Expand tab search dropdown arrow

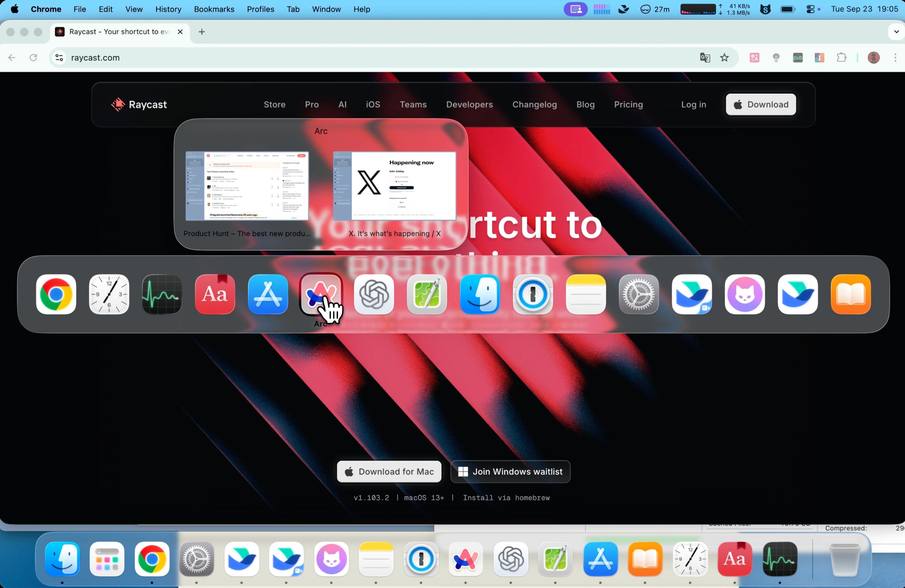tap(896, 31)
